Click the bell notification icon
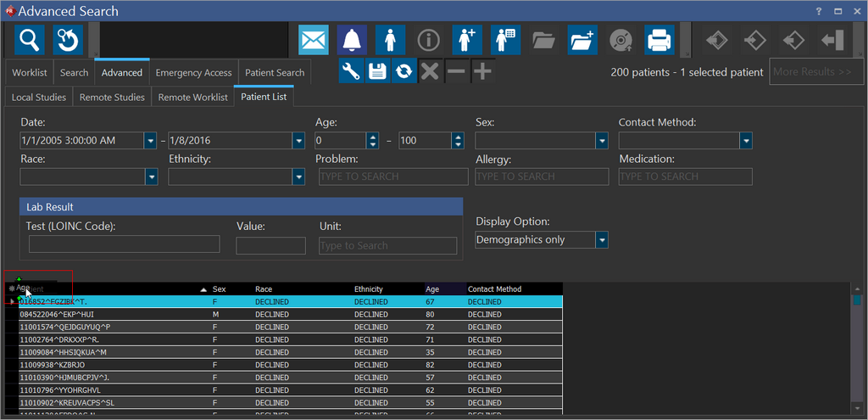This screenshot has width=868, height=420. (353, 40)
